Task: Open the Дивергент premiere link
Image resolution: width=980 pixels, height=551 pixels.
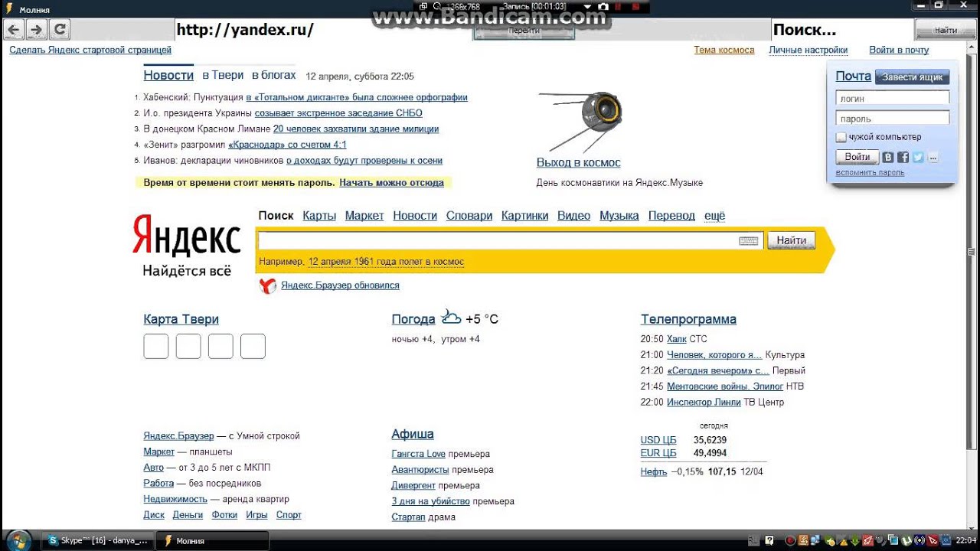Action: [413, 486]
